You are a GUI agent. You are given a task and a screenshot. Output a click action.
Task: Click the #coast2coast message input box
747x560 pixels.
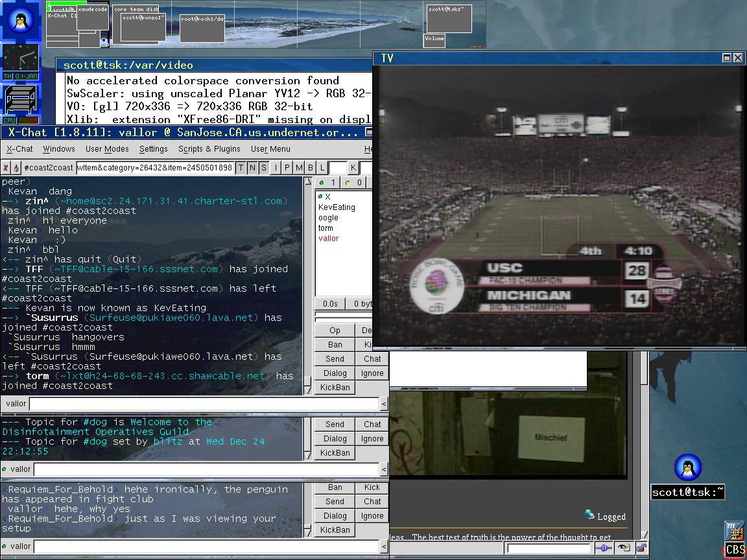tap(204, 404)
